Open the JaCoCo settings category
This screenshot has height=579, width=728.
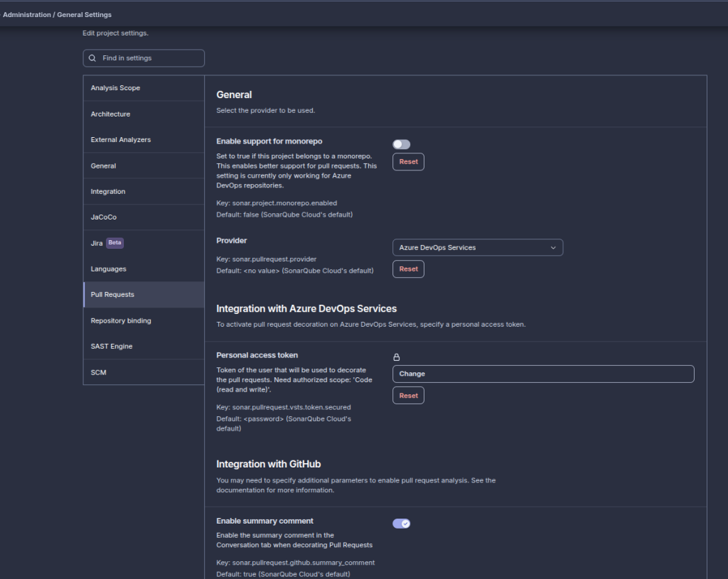(x=104, y=217)
